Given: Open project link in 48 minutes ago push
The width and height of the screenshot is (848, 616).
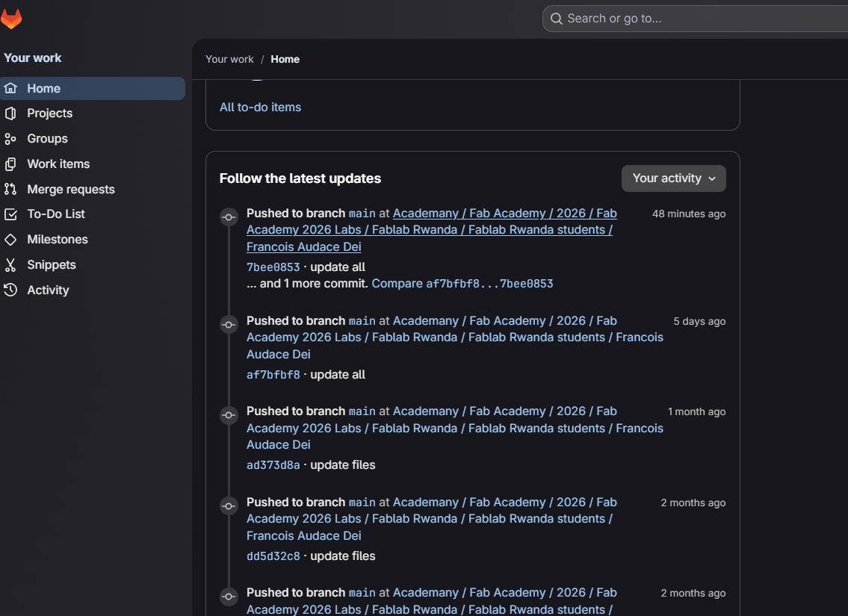Looking at the screenshot, I should pyautogui.click(x=432, y=230).
